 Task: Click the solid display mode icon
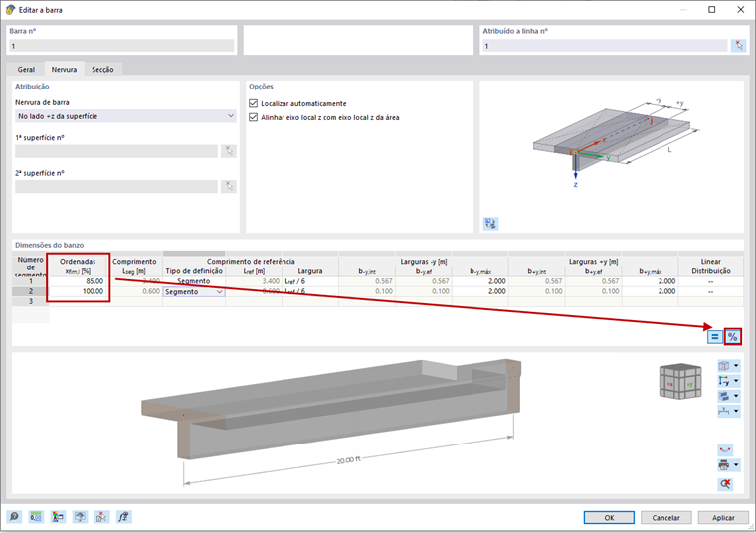724,396
